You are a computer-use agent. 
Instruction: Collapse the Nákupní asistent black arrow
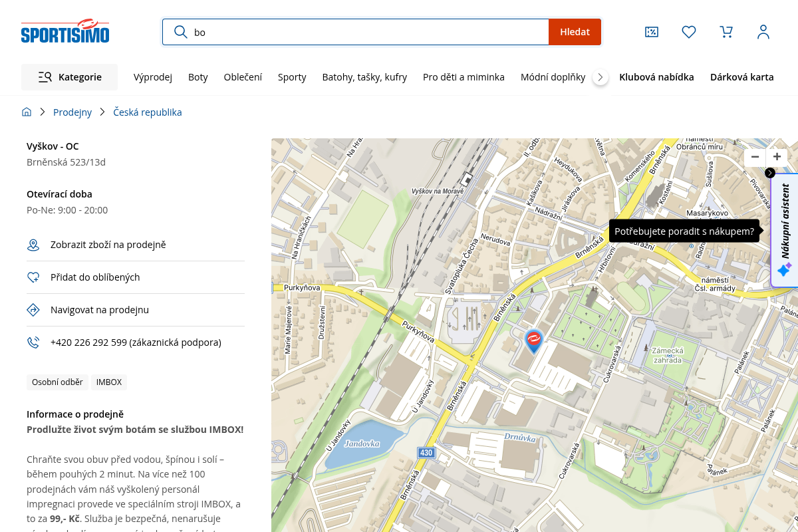(770, 173)
